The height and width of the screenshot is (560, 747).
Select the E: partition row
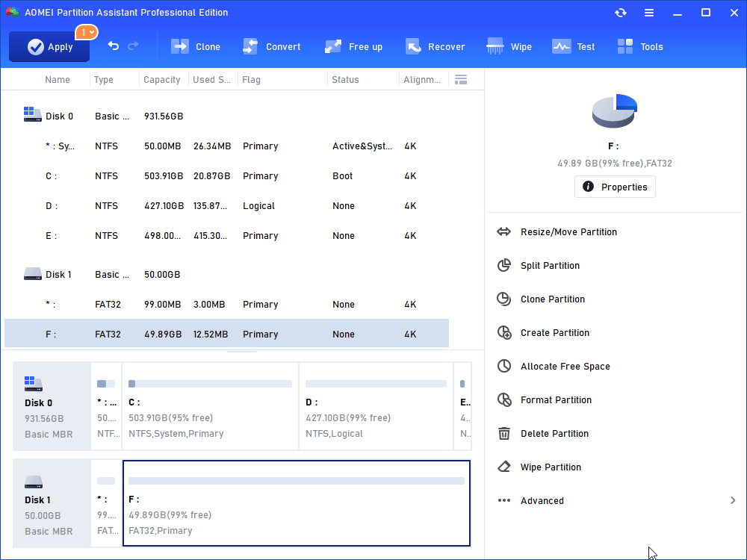(227, 236)
